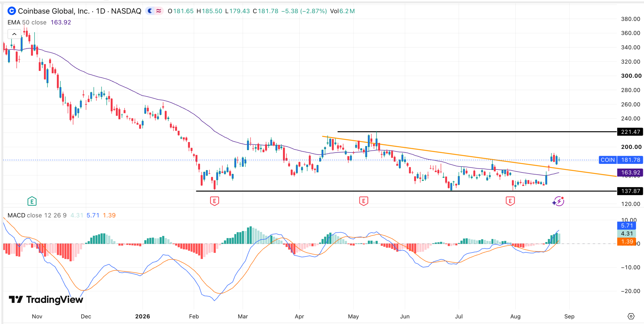Click the 380.00 price scale label
The height and width of the screenshot is (324, 644).
630,19
